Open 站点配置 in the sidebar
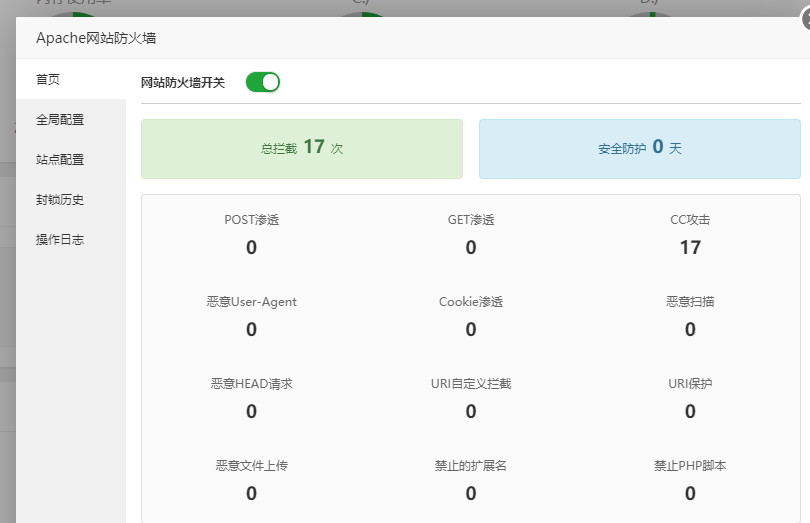The width and height of the screenshot is (810, 523). [71, 159]
